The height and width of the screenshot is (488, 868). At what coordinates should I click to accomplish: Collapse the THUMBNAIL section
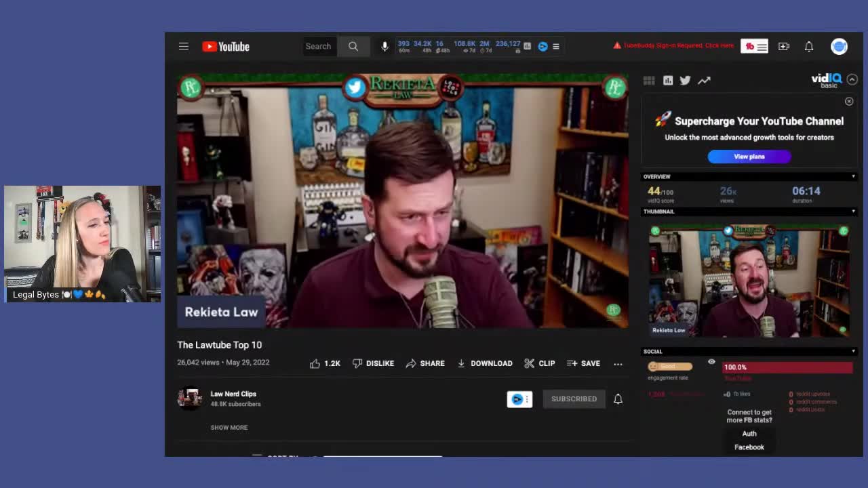coord(853,211)
